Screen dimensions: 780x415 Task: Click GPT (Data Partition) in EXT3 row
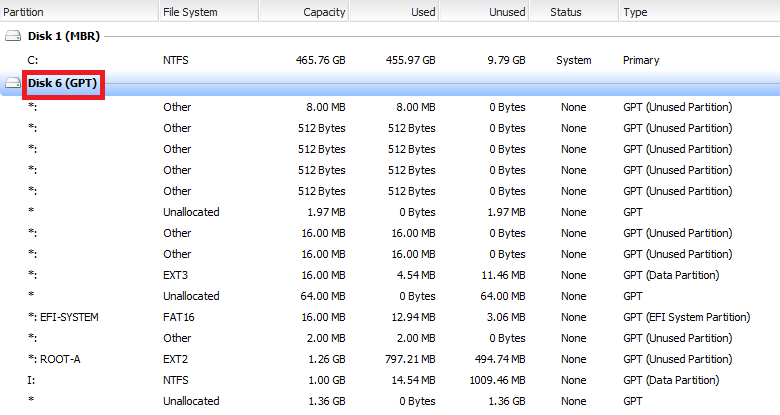pos(671,275)
